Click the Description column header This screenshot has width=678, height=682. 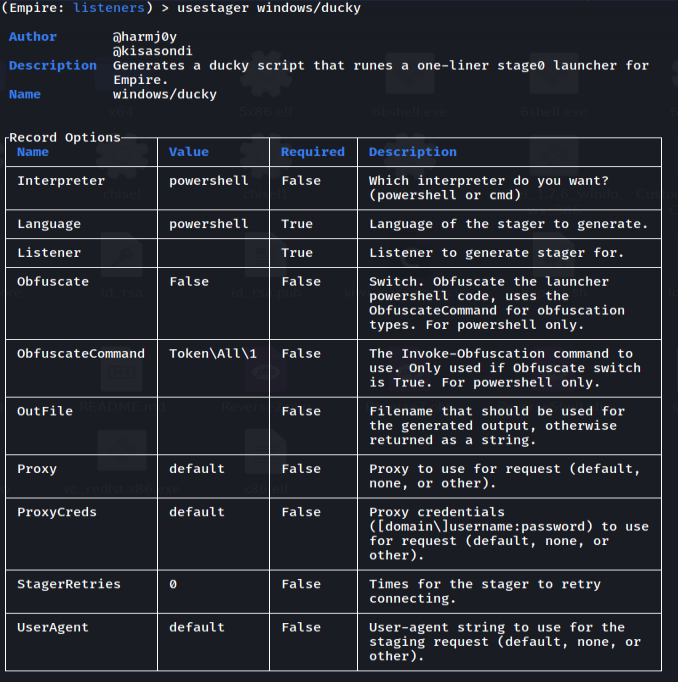tap(413, 152)
